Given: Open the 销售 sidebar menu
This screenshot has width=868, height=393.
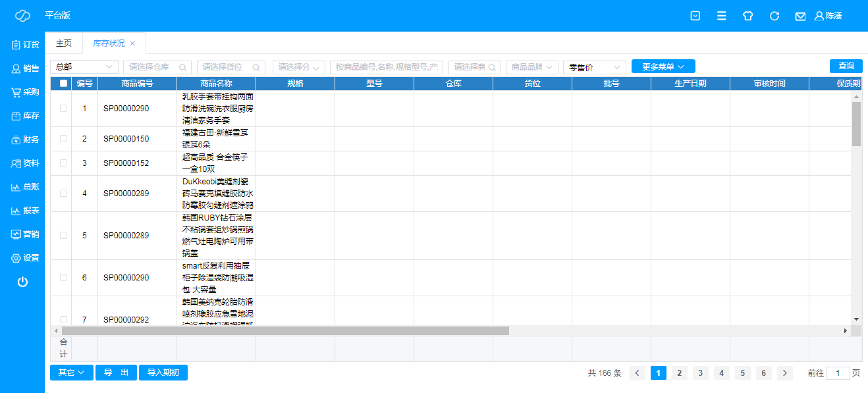Looking at the screenshot, I should pyautogui.click(x=25, y=68).
